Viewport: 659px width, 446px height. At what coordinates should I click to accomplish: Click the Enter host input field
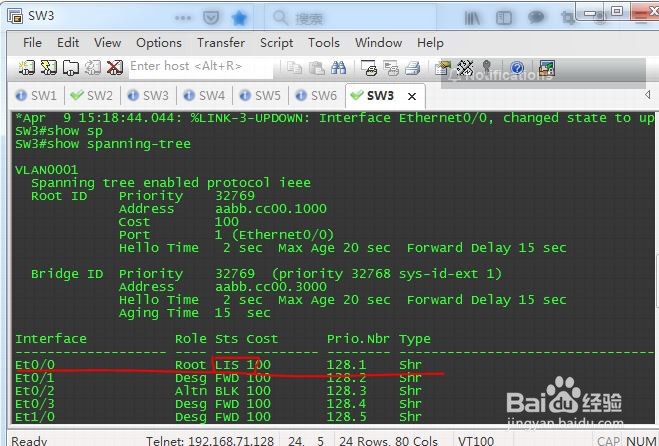[201, 68]
